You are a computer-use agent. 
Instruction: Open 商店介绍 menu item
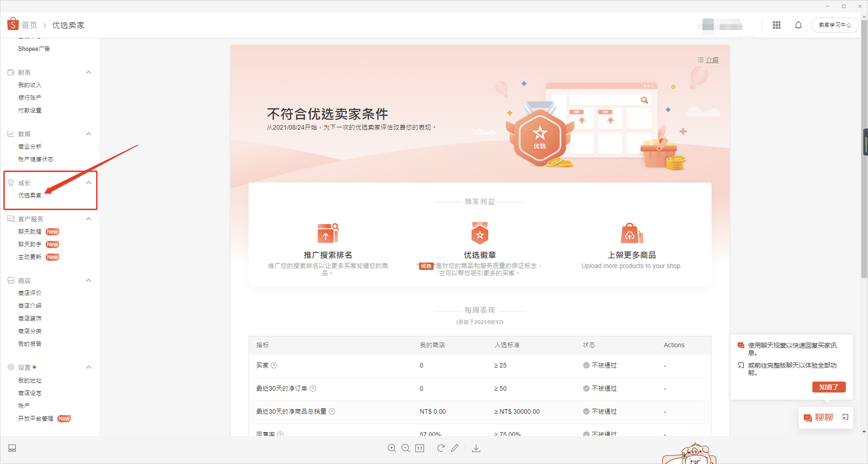(30, 306)
